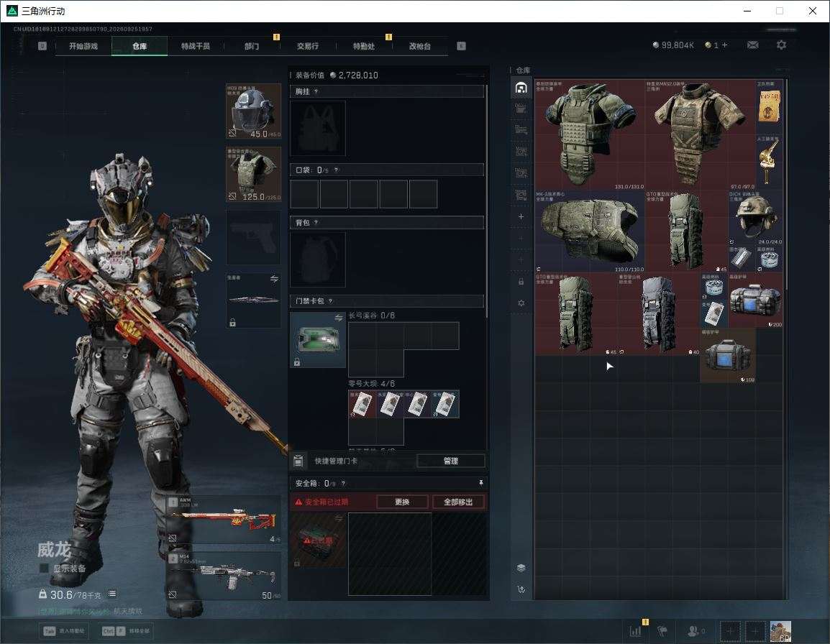830x644 pixels.
Task: Open the mail envelope icon
Action: pyautogui.click(x=753, y=45)
